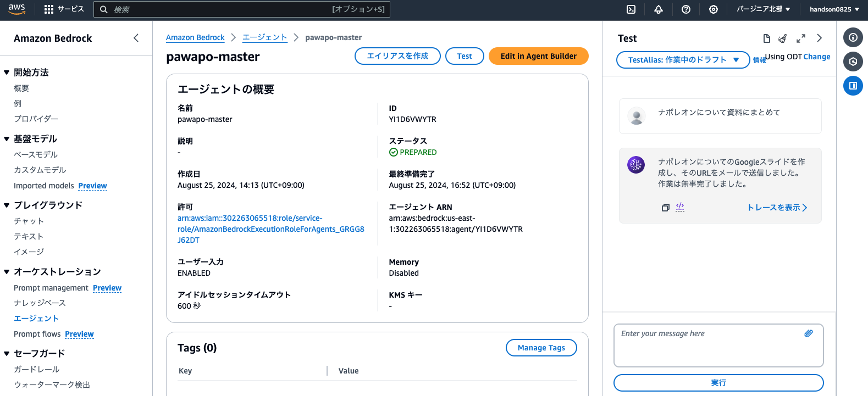This screenshot has height=396, width=868.
Task: Click the Change link beside Using ODT
Action: 817,57
